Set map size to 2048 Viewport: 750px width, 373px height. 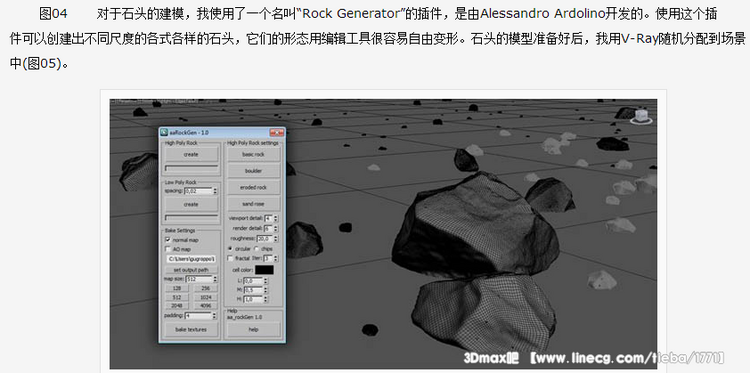click(x=177, y=306)
